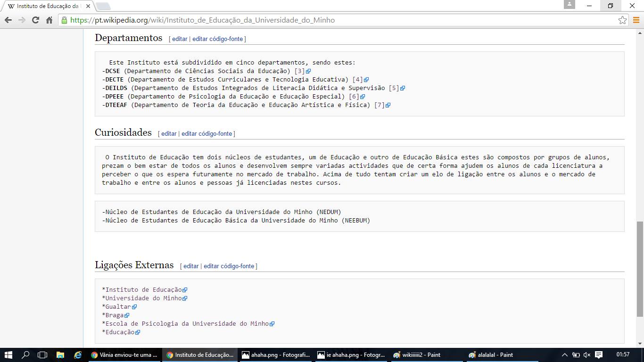Open Escola de Psicologia da Universidade do Minho link

(x=190, y=324)
